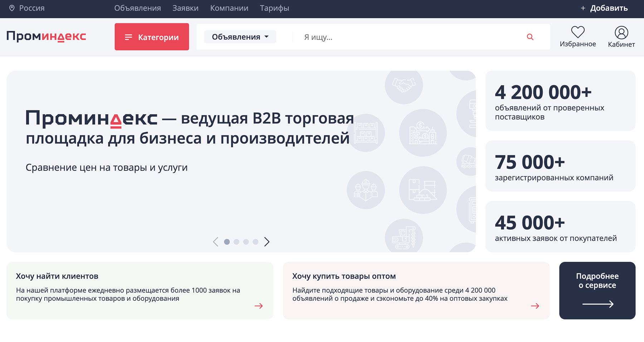Click the handshake icon in the banner
644x342 pixels.
(x=404, y=85)
